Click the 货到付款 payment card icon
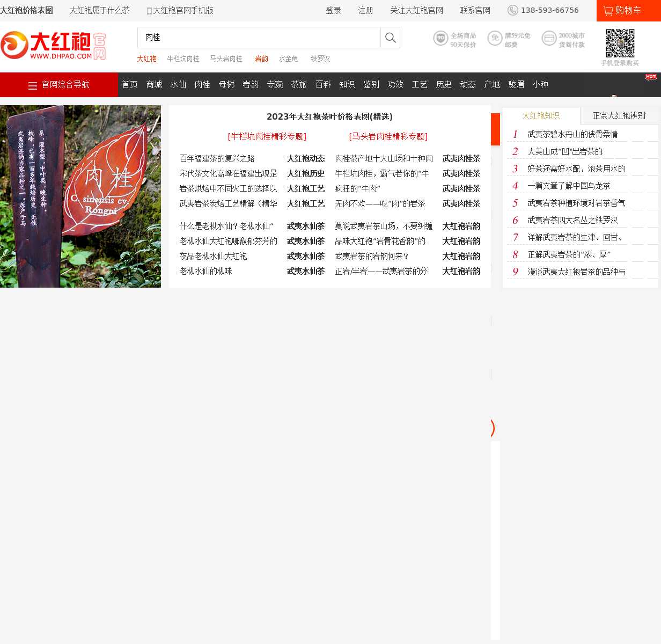The image size is (661, 644). tap(549, 38)
